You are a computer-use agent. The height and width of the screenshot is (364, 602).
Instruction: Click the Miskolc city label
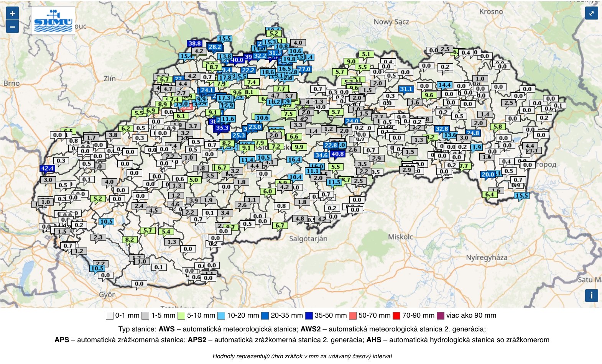pos(401,237)
